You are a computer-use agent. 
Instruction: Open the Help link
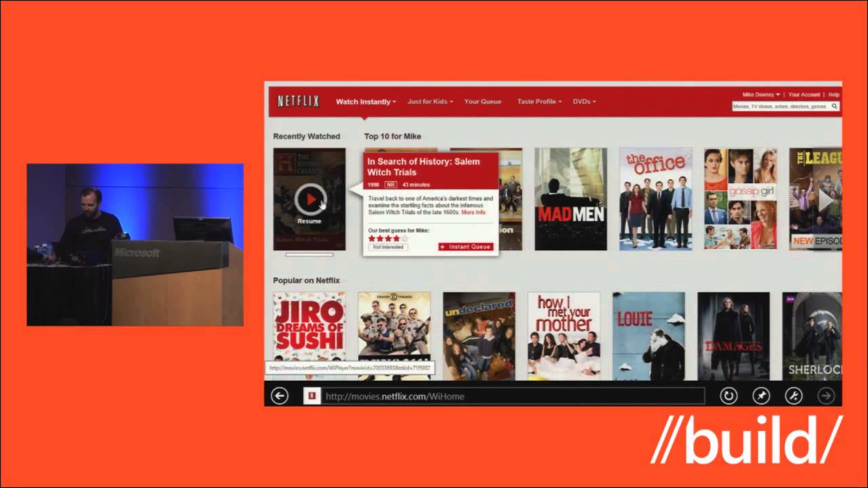point(834,95)
